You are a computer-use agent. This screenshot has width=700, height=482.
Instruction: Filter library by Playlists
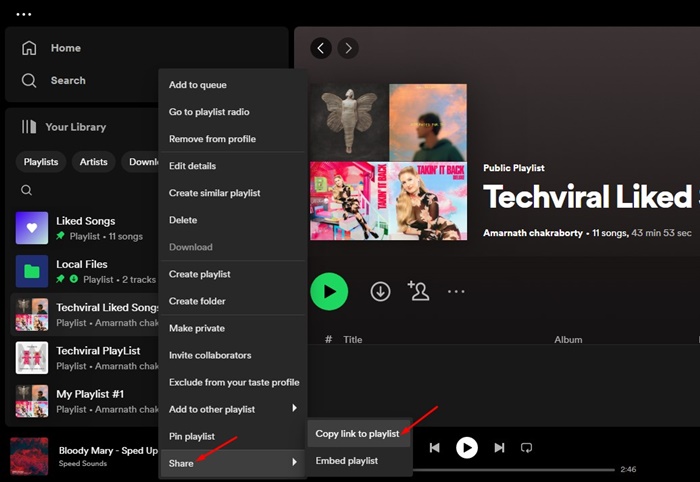pos(41,162)
